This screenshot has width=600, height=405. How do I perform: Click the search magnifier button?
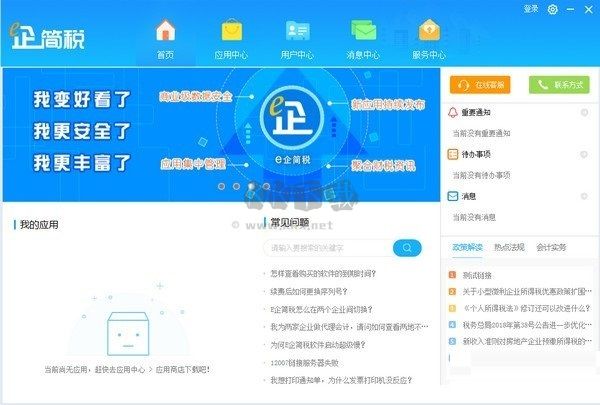tap(407, 248)
